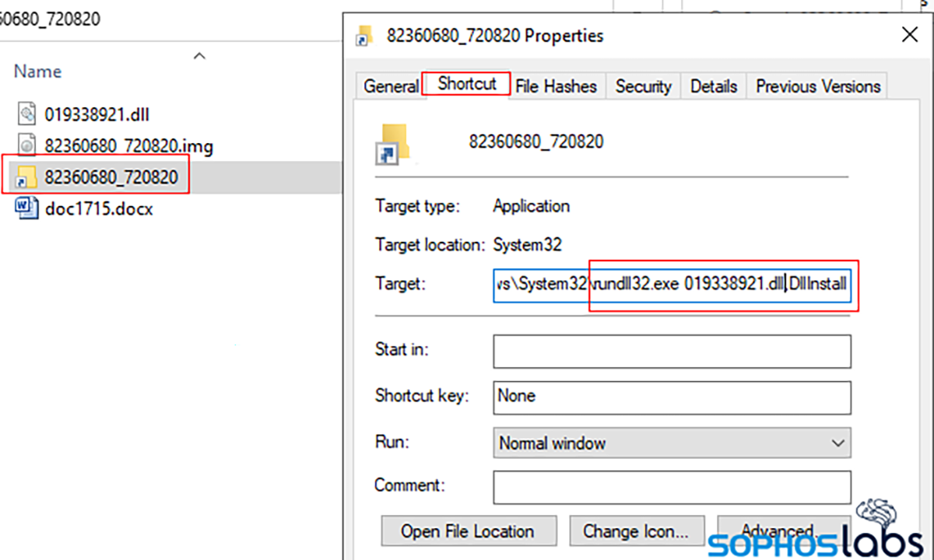Screen dimensions: 934x560
Task: Click the Start in field
Action: click(672, 352)
